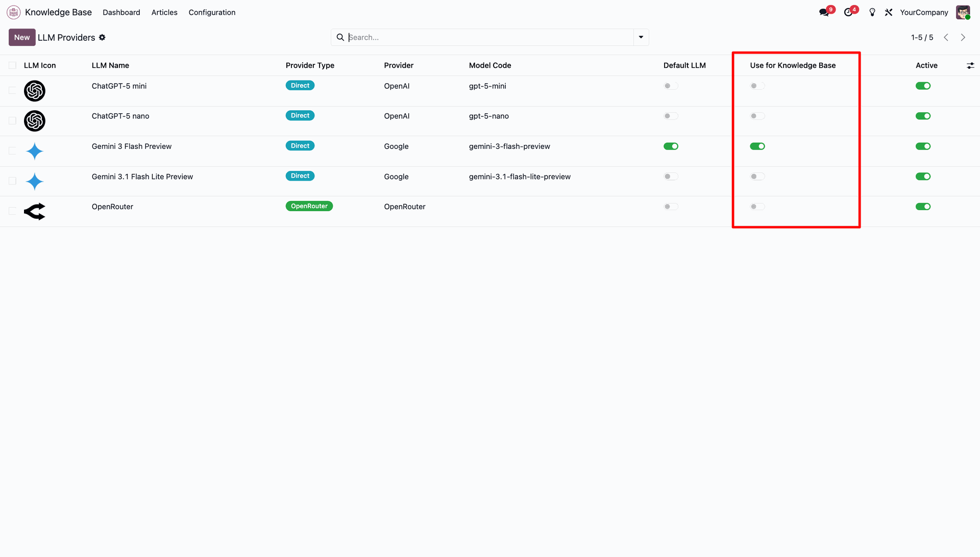Open the messages chat icon with badge 9
Viewport: 980px width, 557px height.
tap(824, 12)
